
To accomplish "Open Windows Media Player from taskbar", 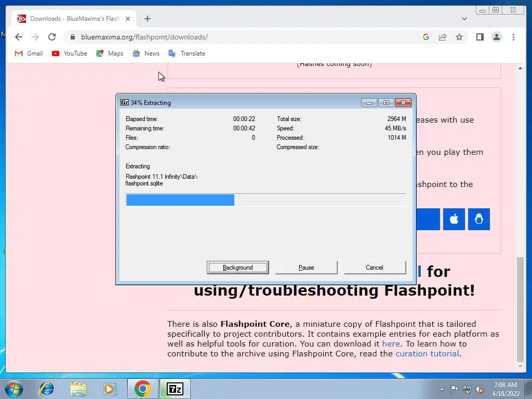I will (x=110, y=389).
